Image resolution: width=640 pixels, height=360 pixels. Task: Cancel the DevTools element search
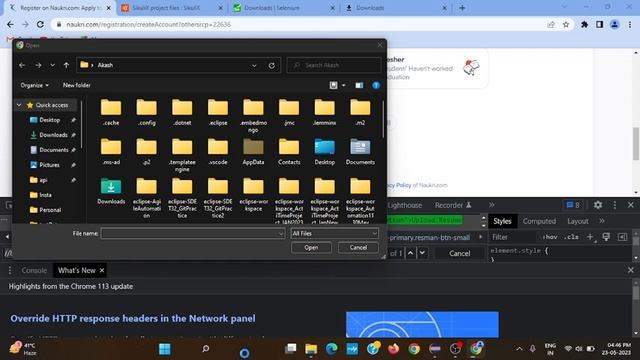click(460, 253)
